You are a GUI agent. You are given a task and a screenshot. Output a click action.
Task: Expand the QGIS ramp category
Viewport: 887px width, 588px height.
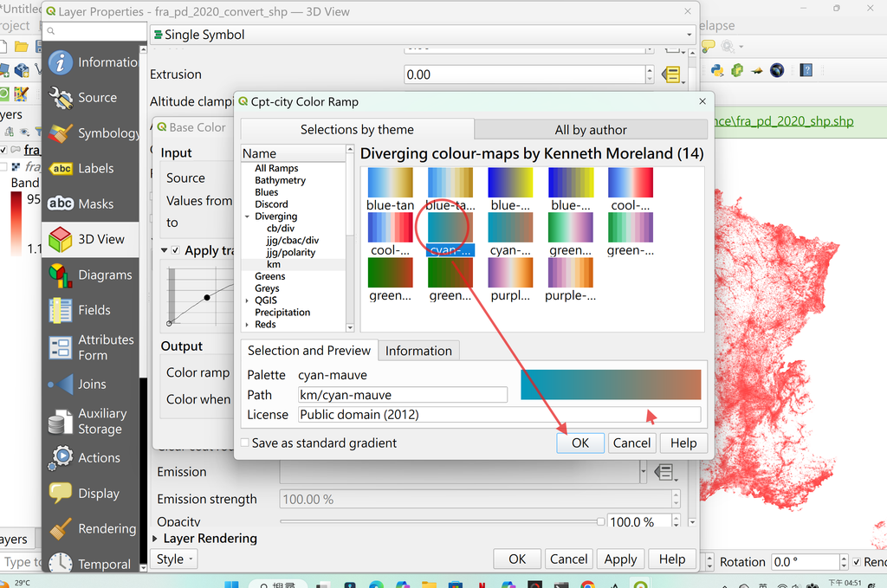coord(247,300)
